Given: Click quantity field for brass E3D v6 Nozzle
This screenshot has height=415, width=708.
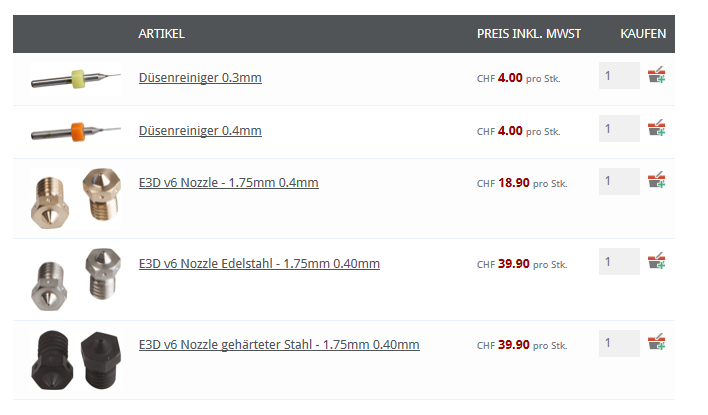Looking at the screenshot, I should [x=619, y=181].
